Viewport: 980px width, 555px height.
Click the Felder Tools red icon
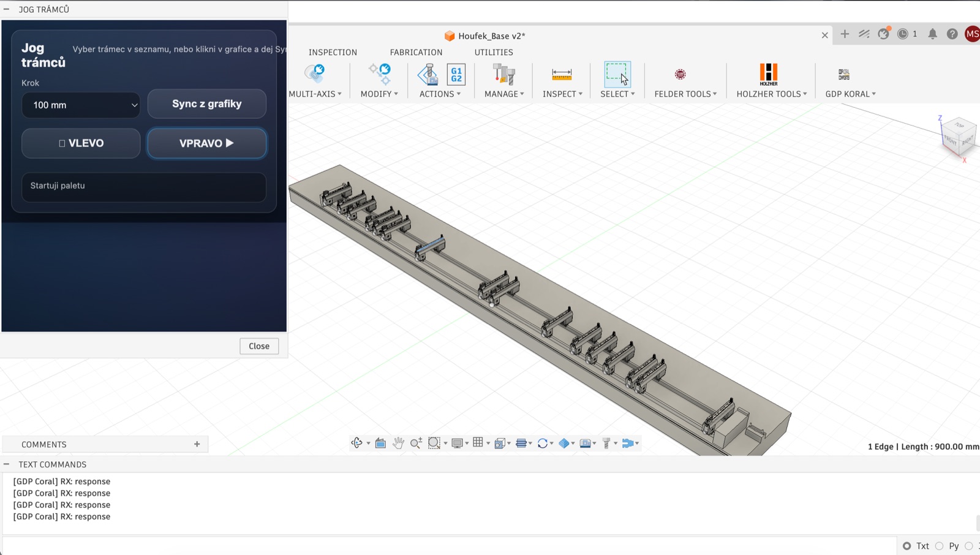click(x=680, y=74)
